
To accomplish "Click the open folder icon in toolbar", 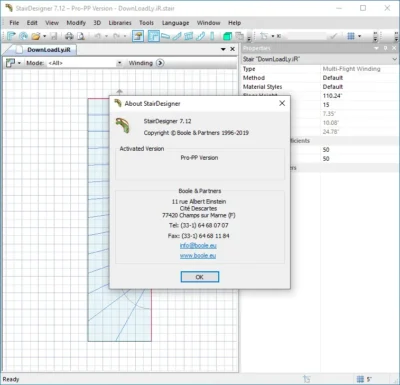I will point(36,36).
